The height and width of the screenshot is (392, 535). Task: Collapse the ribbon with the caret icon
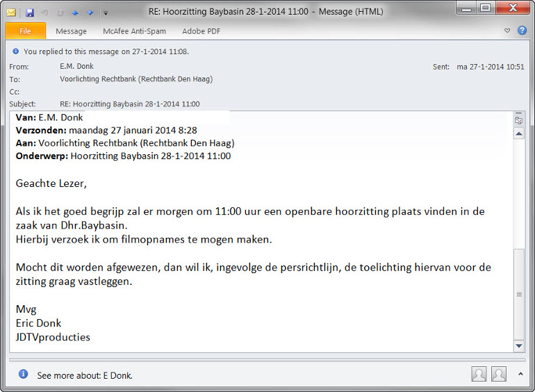click(507, 31)
